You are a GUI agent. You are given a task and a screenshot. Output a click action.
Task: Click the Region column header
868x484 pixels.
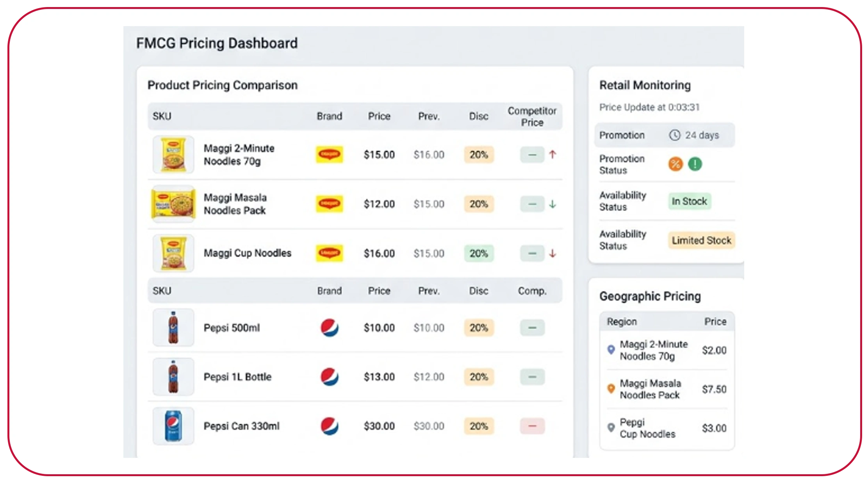[x=622, y=322]
